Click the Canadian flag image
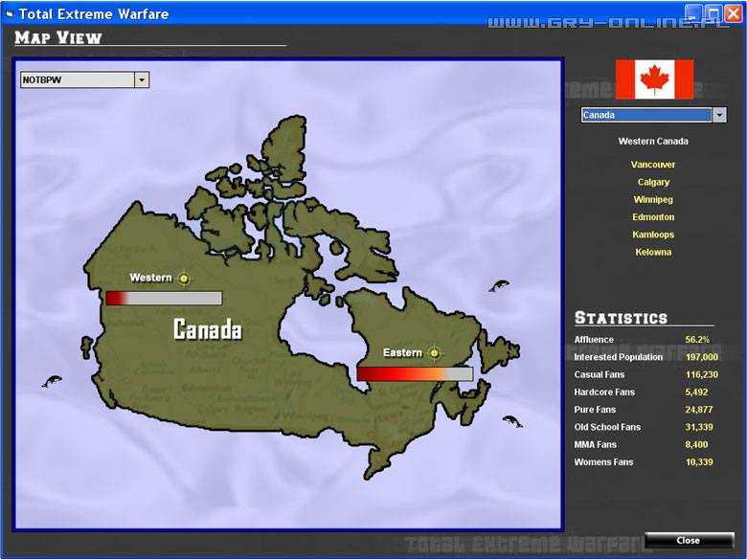Image resolution: width=747 pixels, height=560 pixels. (654, 79)
